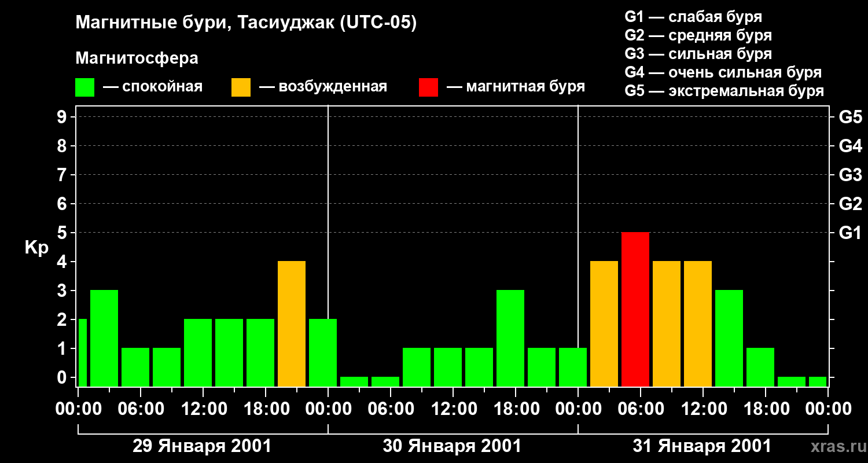Select the green Kp 3 bar on 31 January
The image size is (868, 463).
tap(729, 338)
